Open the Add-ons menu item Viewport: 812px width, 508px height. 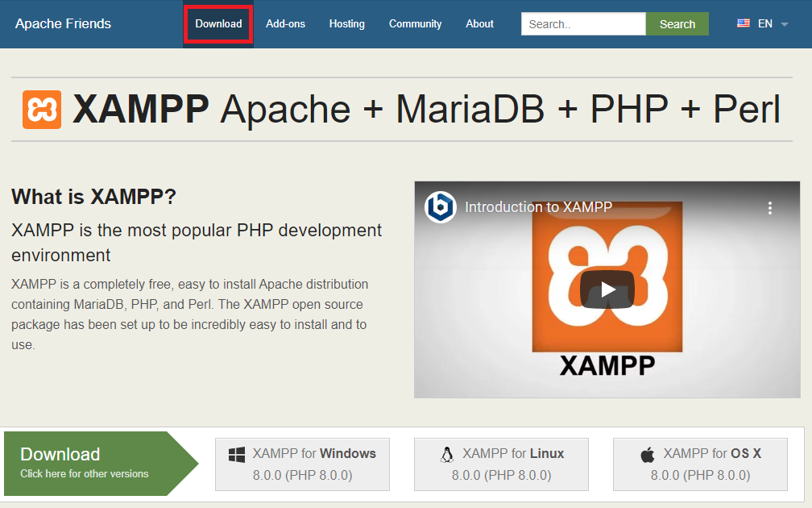tap(285, 24)
